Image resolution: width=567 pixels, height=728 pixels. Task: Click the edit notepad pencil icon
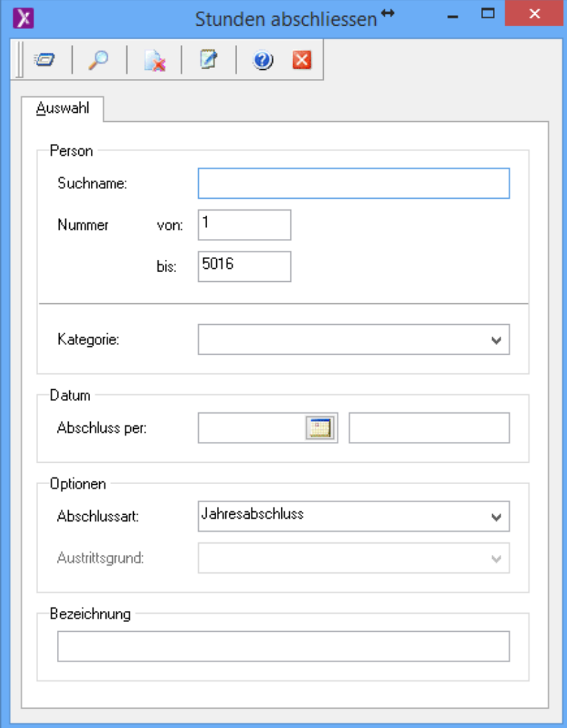(208, 61)
